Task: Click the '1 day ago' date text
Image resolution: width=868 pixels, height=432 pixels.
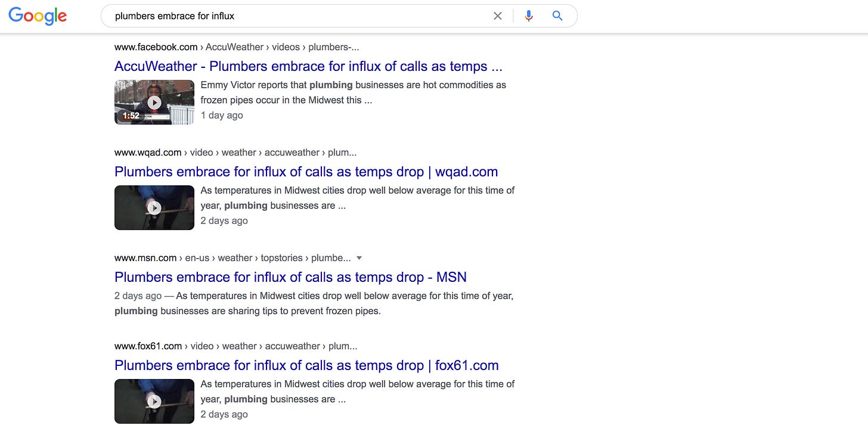Action: click(222, 116)
